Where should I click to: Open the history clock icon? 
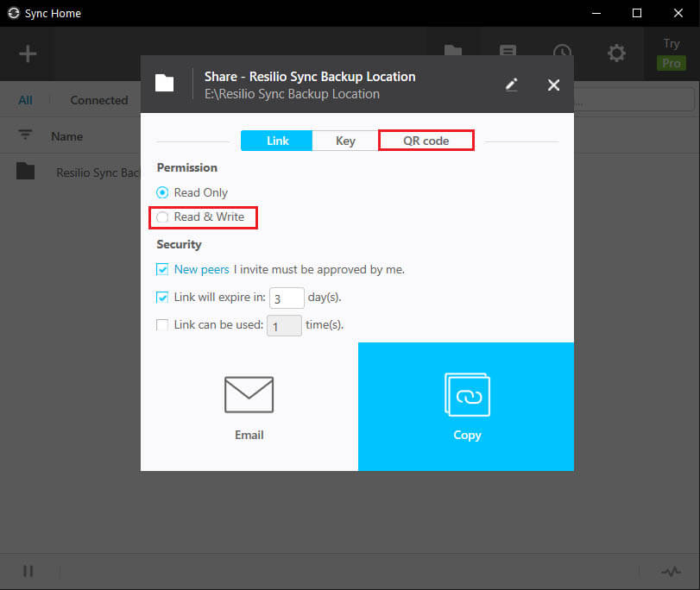(562, 50)
